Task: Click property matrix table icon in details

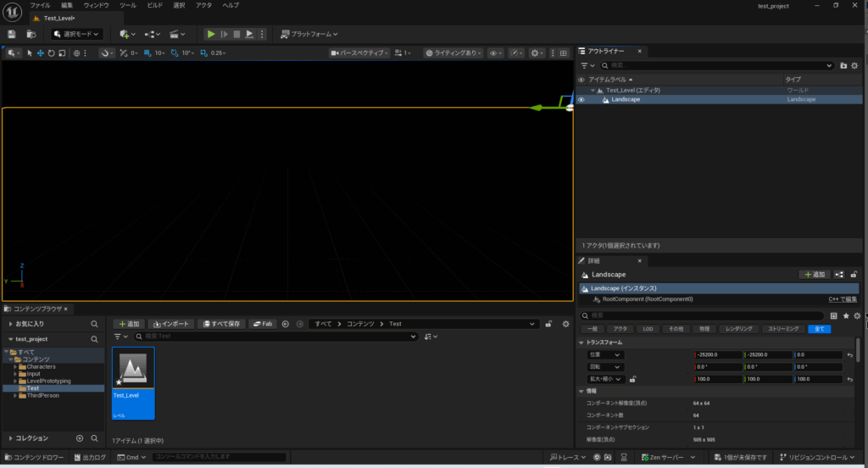Action: pos(834,315)
